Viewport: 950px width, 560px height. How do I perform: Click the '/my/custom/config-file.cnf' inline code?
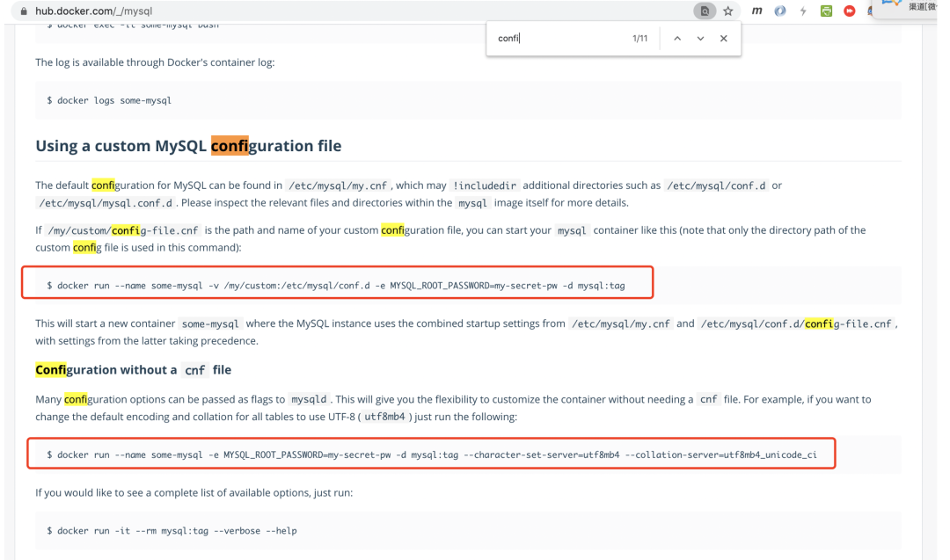point(123,230)
